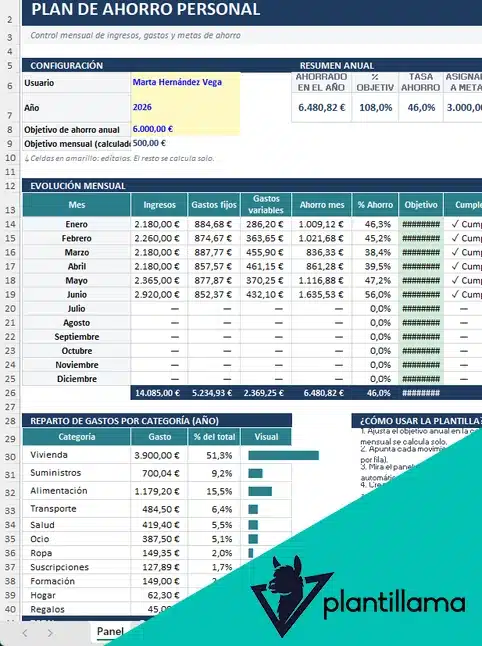The height and width of the screenshot is (646, 482).
Task: Open the Panel sheet tab
Action: 110,631
